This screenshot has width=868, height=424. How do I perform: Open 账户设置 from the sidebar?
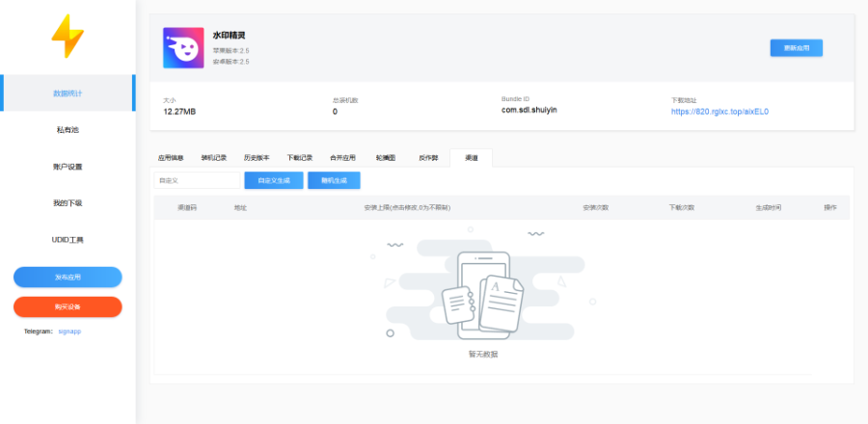click(x=68, y=167)
